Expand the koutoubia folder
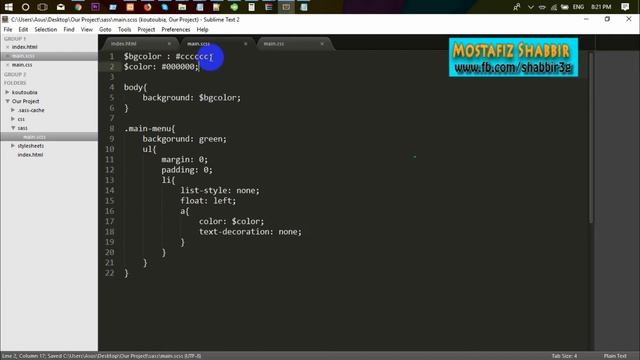 click(7, 92)
